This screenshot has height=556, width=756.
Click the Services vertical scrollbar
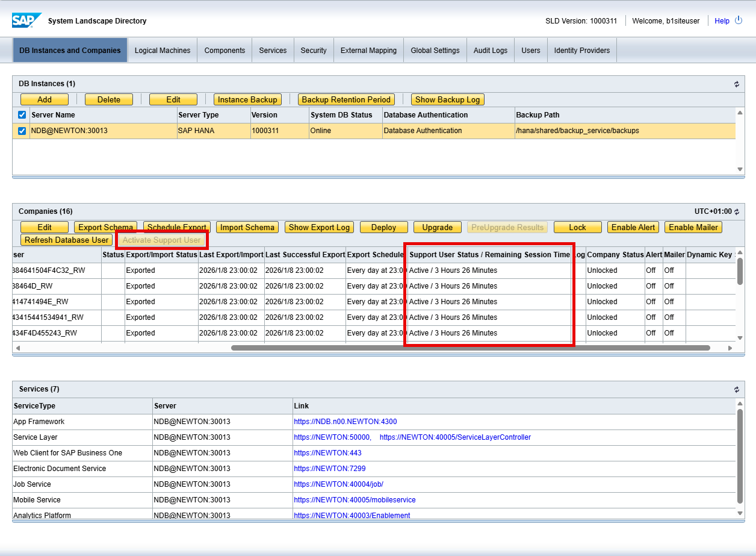tap(739, 455)
